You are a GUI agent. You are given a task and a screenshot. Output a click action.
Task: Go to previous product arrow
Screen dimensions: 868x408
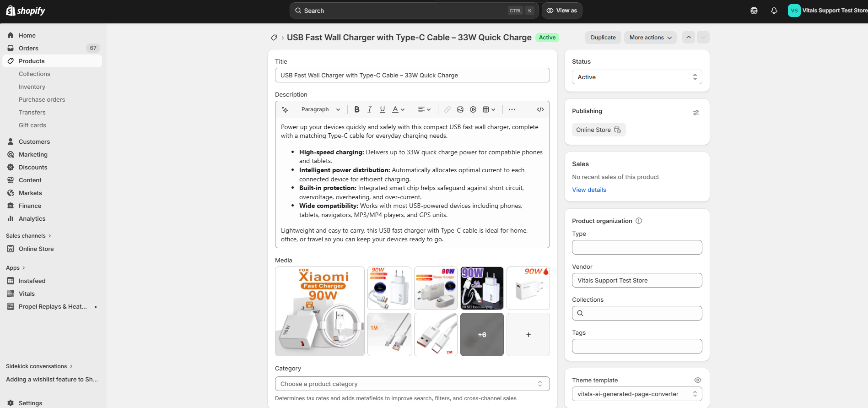[x=689, y=38]
